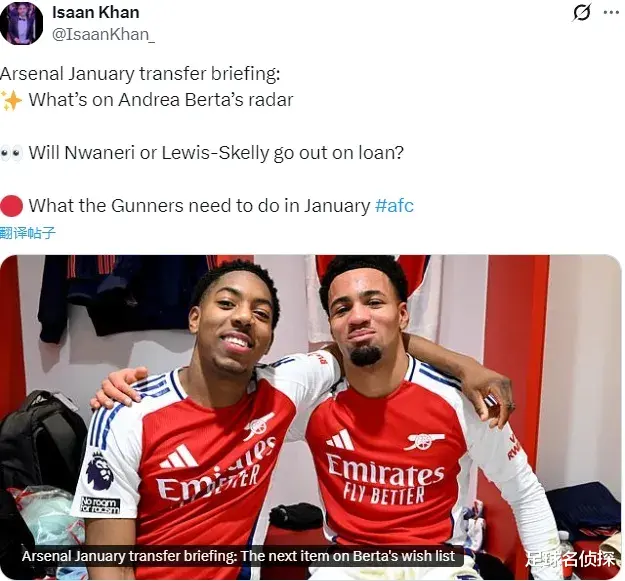
Task: Click the red circle emoji before Gunners line
Action: point(11,206)
